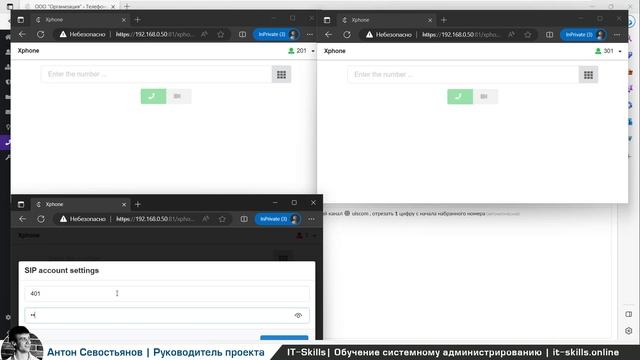Open dialpad grid in Xphone 301 window
This screenshot has width=640, height=360.
point(588,75)
